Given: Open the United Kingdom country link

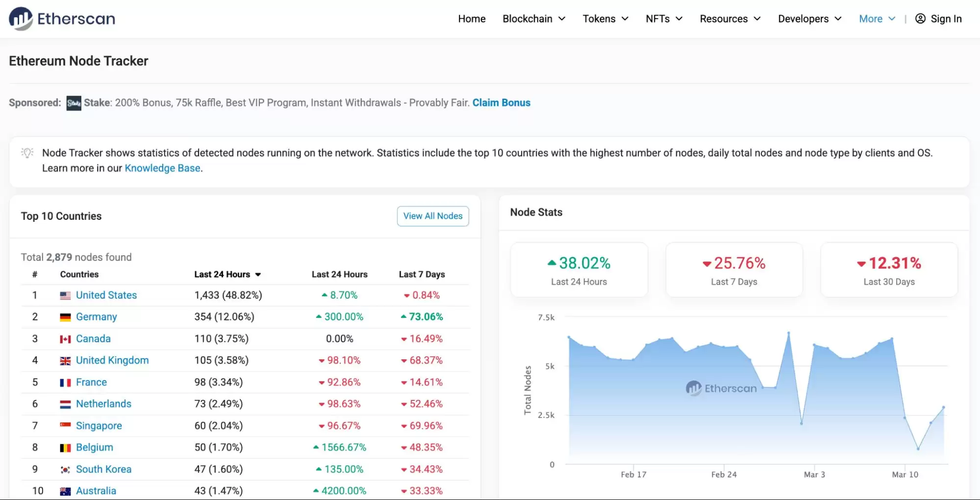Looking at the screenshot, I should point(112,361).
